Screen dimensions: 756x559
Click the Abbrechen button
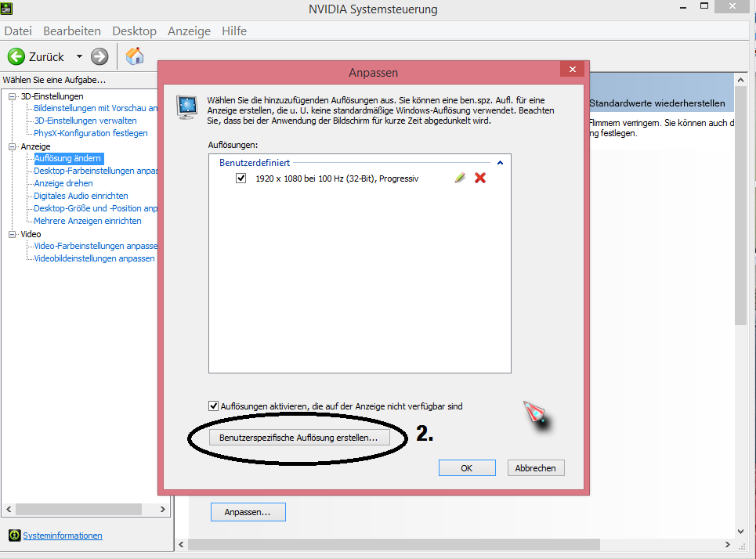tap(535, 468)
